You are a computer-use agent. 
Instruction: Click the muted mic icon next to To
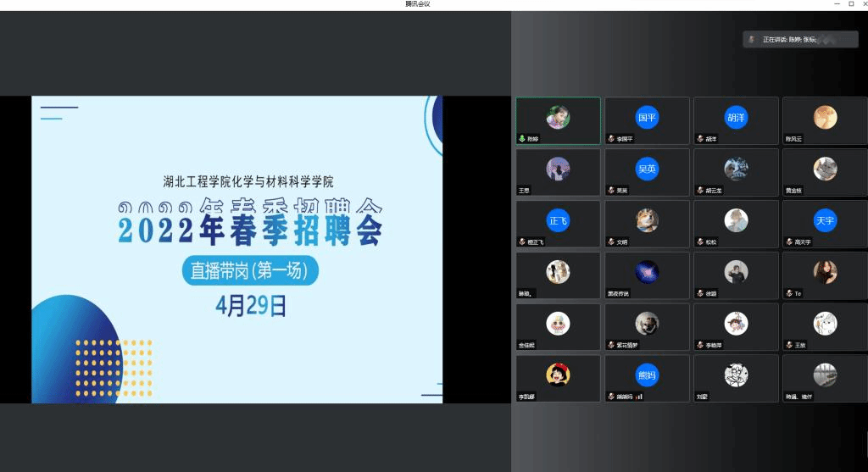click(x=788, y=294)
